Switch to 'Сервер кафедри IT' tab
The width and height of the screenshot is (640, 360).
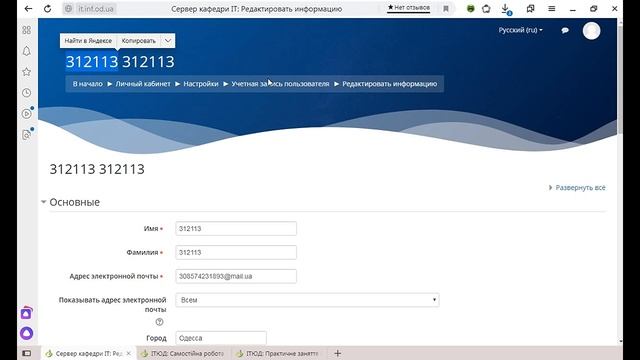click(x=88, y=353)
